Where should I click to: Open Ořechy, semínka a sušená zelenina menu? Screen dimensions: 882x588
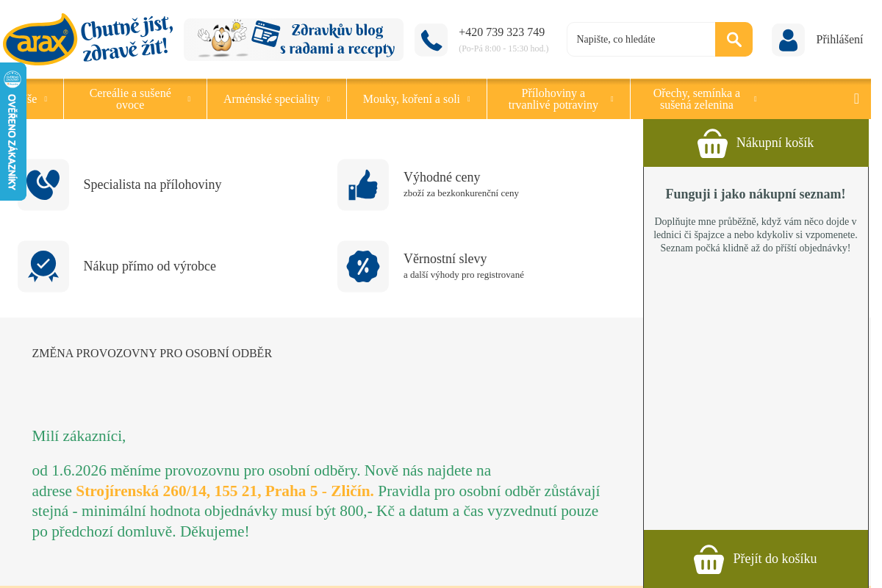pos(697,99)
